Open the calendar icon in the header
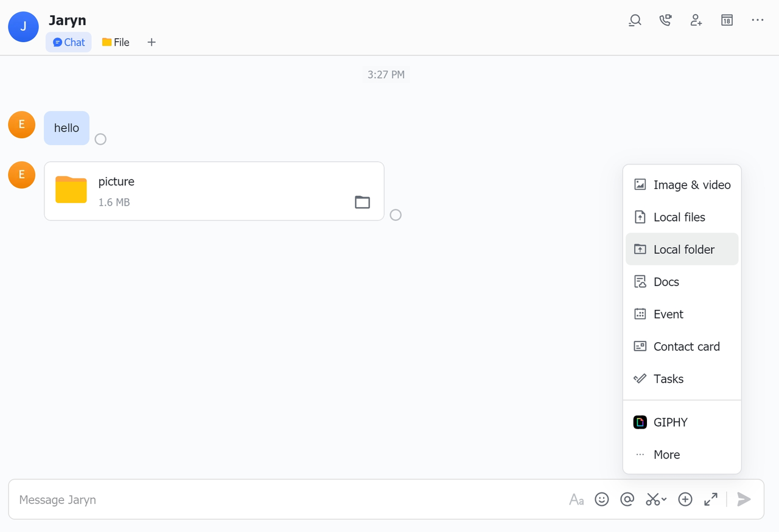This screenshot has width=779, height=532. coord(727,21)
